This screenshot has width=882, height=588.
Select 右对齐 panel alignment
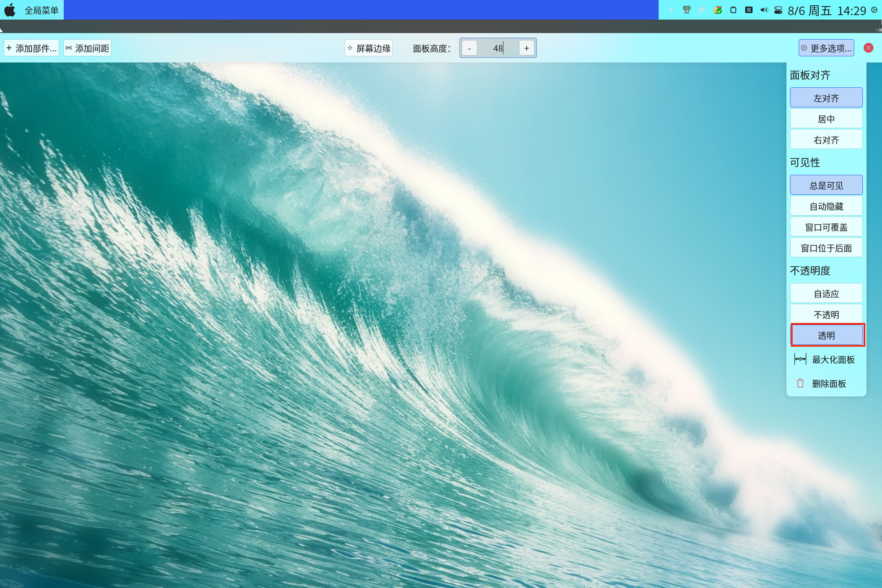[x=826, y=140]
